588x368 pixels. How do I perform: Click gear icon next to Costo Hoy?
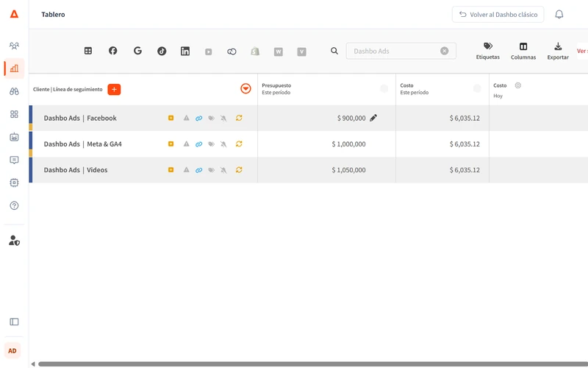[x=518, y=85]
